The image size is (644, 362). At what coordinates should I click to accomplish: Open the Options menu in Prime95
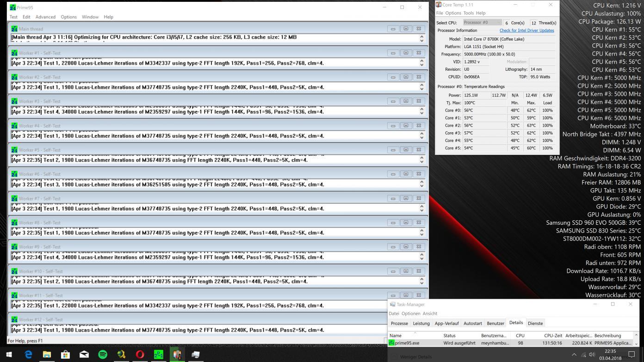pyautogui.click(x=68, y=17)
